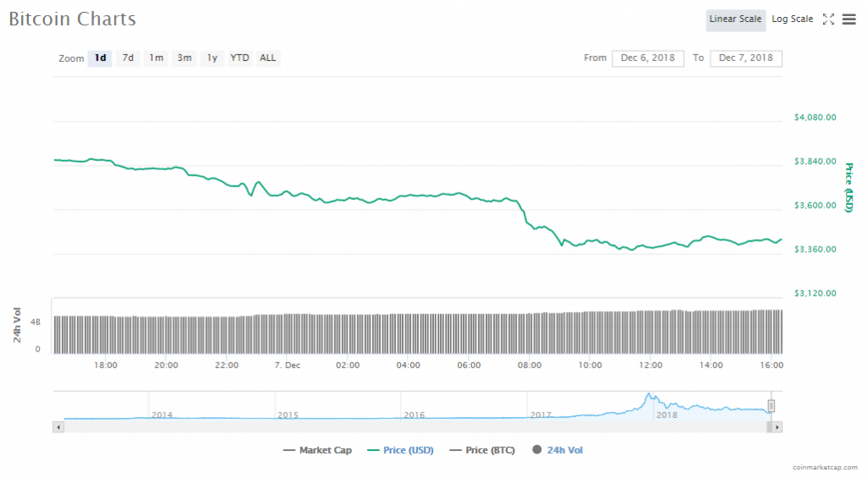Choose the 1y zoom option

(x=212, y=58)
